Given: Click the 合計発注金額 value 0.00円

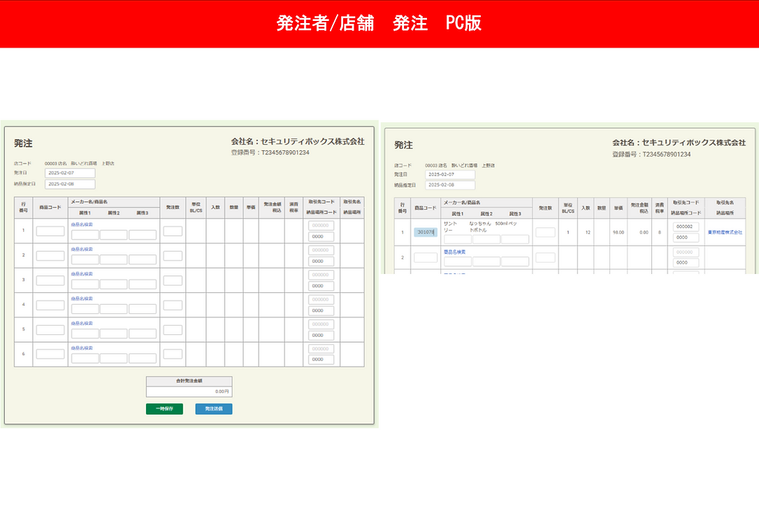Looking at the screenshot, I should tap(222, 391).
